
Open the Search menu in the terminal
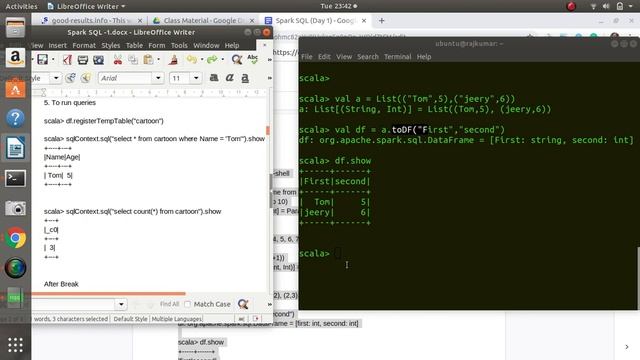[x=368, y=57]
